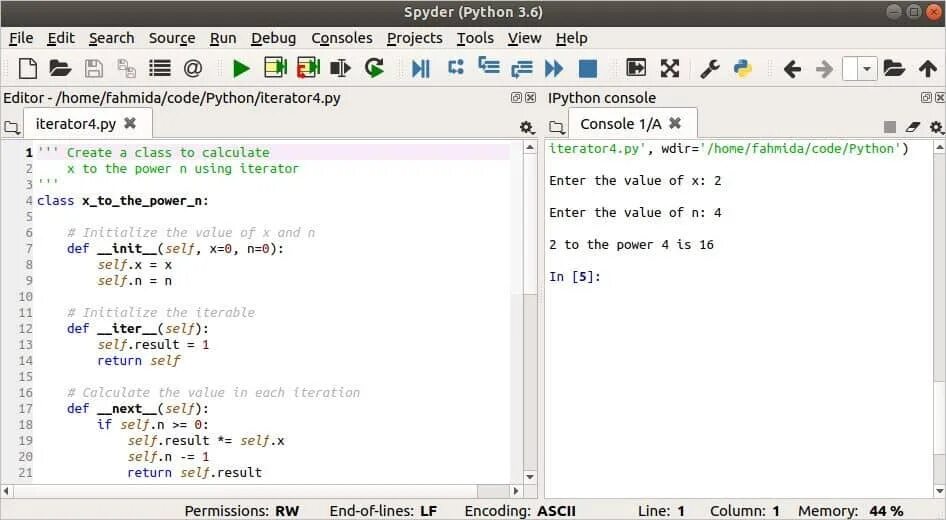Click line number 12 in gutter
This screenshot has width=946, height=520.
click(25, 329)
